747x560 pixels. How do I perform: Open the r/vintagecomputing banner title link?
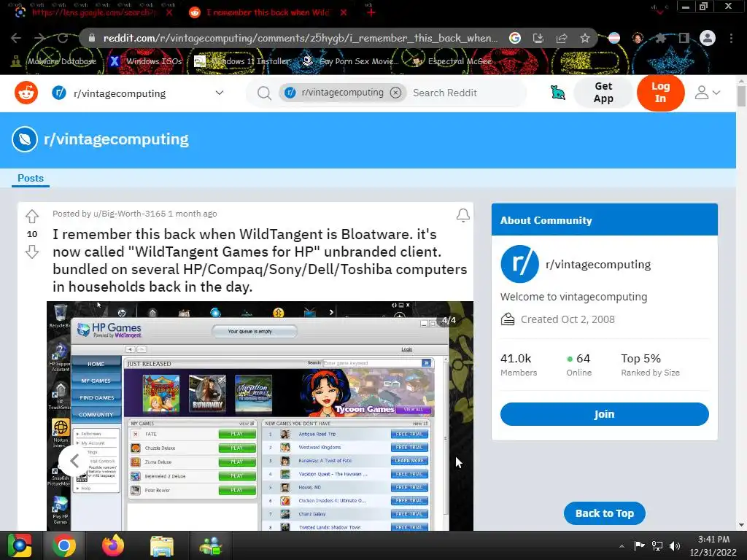pos(116,139)
